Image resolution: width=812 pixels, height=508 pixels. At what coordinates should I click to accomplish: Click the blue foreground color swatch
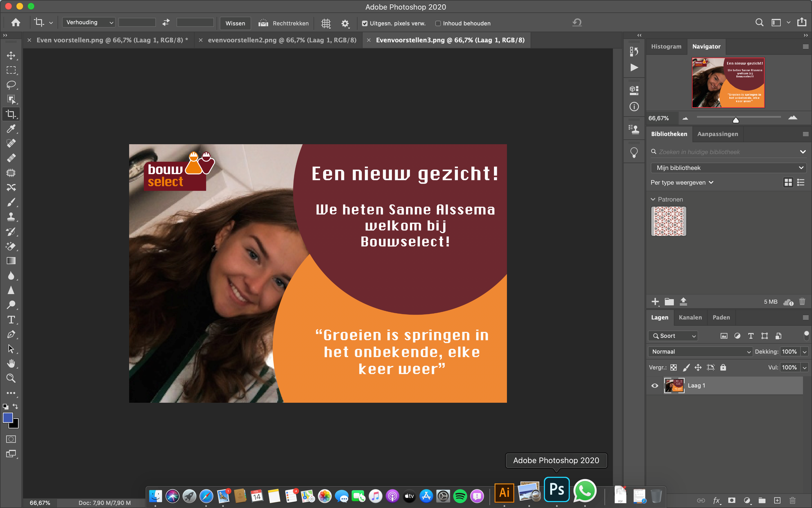coord(7,418)
